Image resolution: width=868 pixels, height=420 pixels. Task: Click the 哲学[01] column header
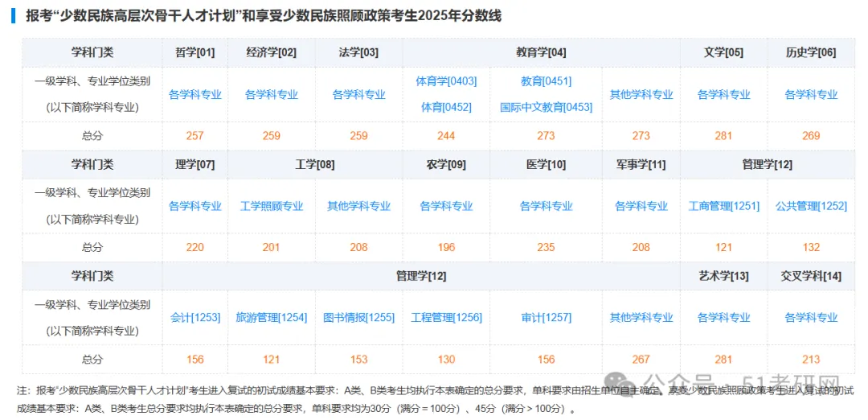click(x=194, y=53)
